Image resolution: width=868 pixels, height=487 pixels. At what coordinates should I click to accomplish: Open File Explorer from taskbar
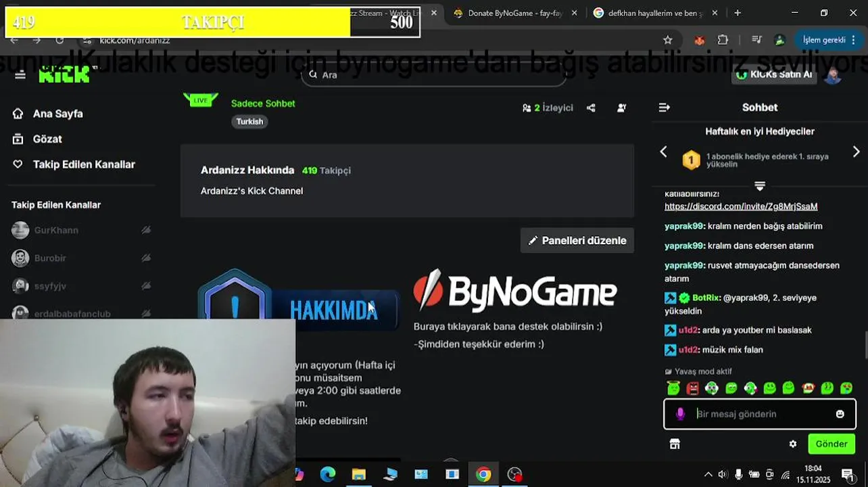click(x=358, y=475)
